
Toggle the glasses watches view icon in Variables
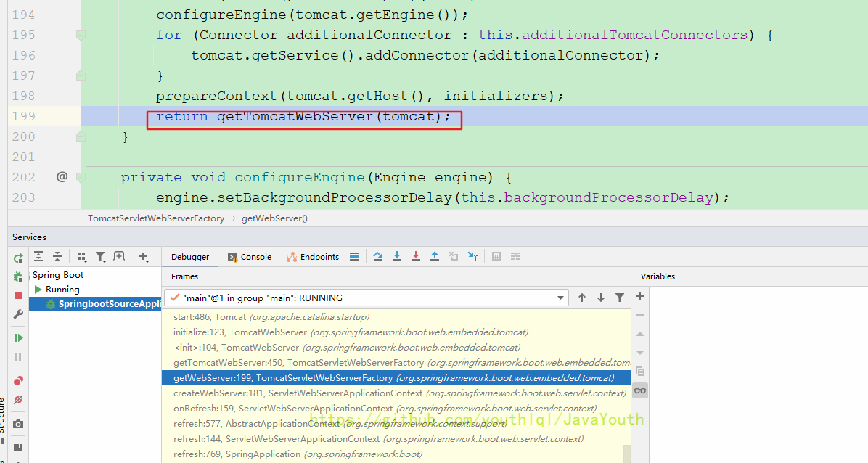click(639, 390)
